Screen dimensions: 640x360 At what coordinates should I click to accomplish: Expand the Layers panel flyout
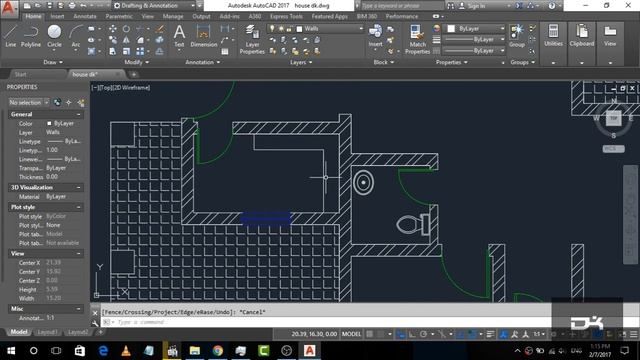pos(301,62)
